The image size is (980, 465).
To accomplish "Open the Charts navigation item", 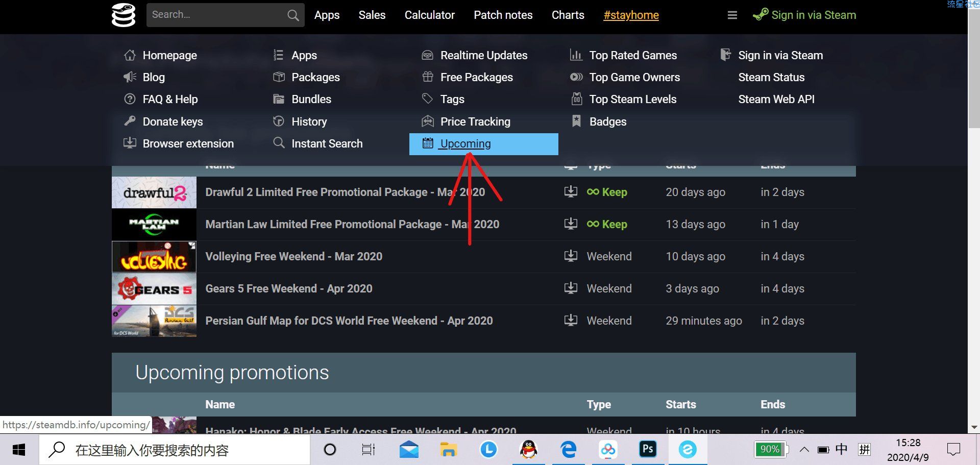I will pyautogui.click(x=568, y=15).
